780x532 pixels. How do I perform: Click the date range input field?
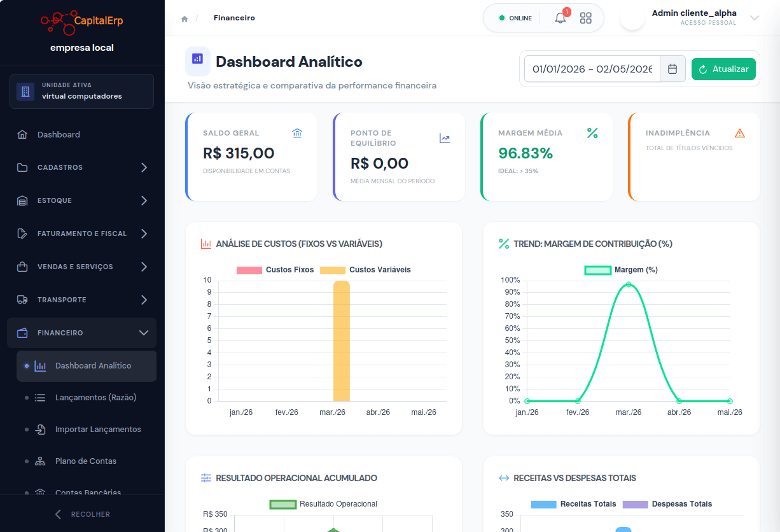[592, 69]
